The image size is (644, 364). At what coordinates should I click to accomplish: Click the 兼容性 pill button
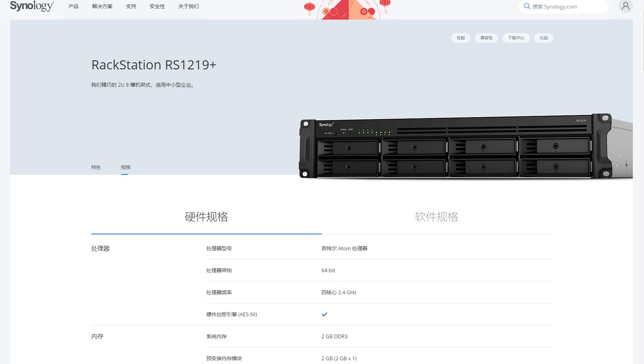tap(486, 38)
